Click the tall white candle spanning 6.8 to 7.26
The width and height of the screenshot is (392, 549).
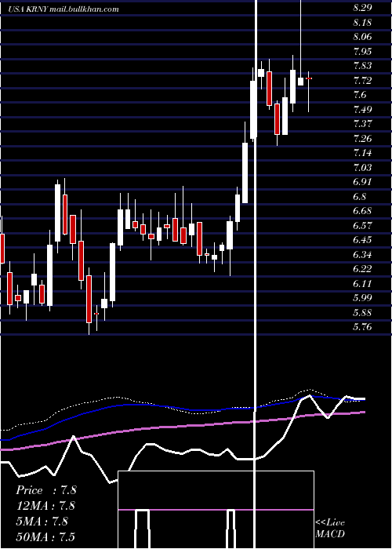pyautogui.click(x=245, y=173)
